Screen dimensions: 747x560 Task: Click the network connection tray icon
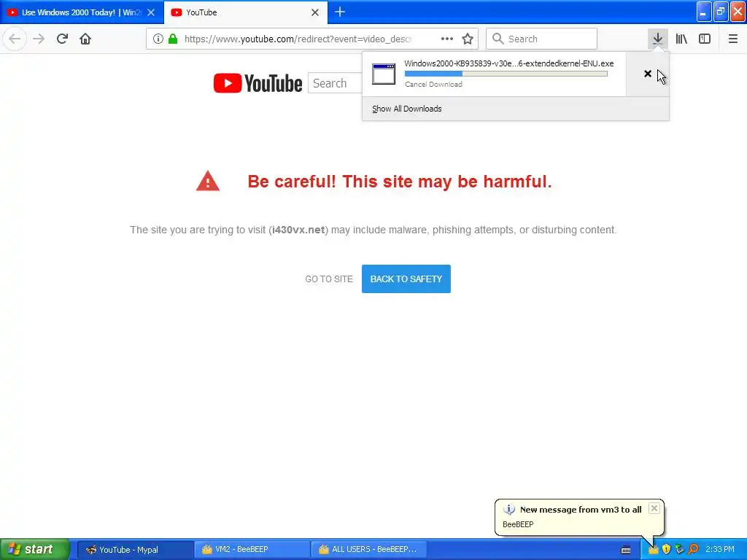(679, 550)
